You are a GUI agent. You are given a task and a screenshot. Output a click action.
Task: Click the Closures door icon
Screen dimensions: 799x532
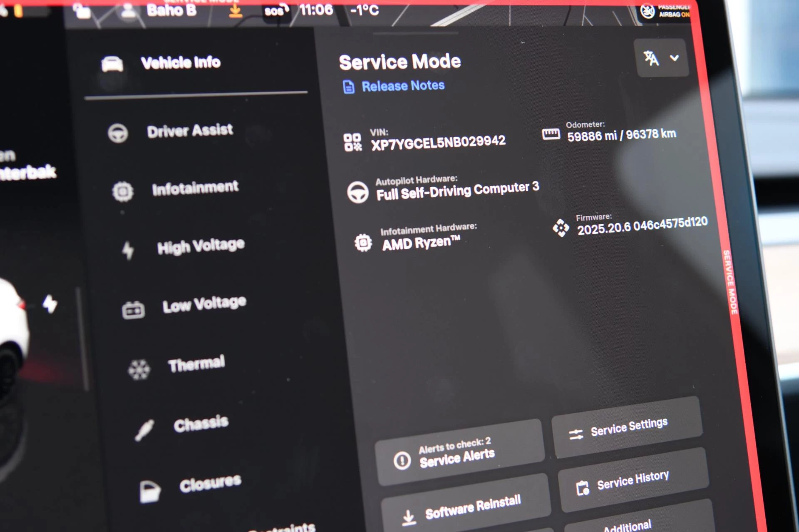[149, 491]
